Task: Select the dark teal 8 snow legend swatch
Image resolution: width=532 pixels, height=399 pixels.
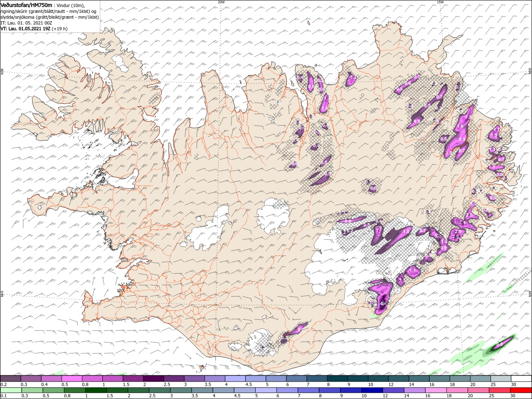Action: coord(337,379)
